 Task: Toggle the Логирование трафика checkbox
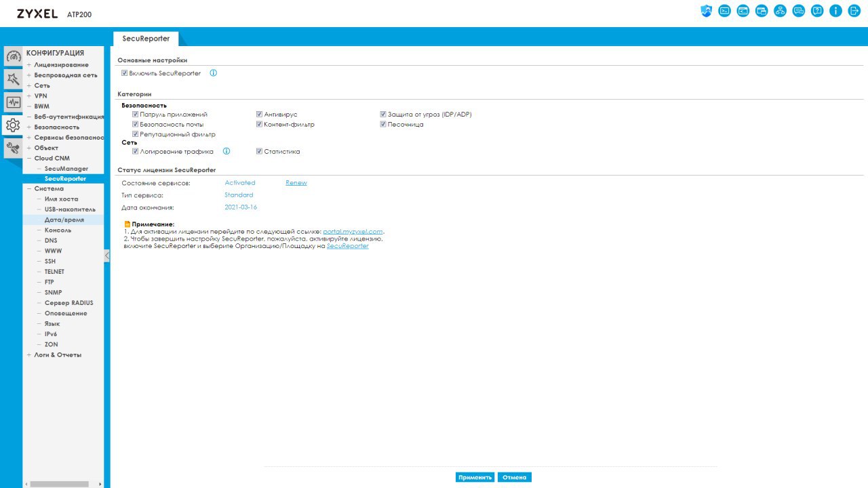coord(136,151)
